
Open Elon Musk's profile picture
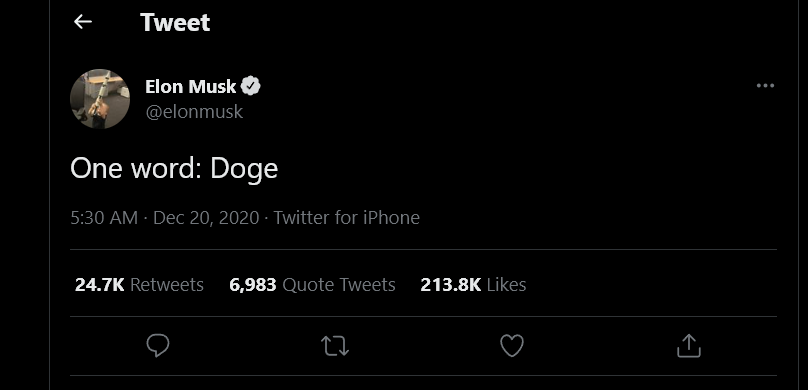click(100, 98)
